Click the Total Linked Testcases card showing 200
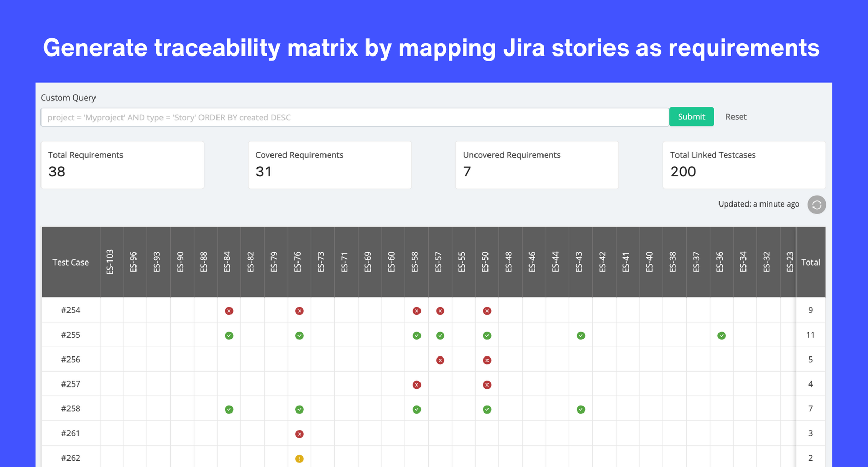This screenshot has height=467, width=868. click(x=744, y=165)
